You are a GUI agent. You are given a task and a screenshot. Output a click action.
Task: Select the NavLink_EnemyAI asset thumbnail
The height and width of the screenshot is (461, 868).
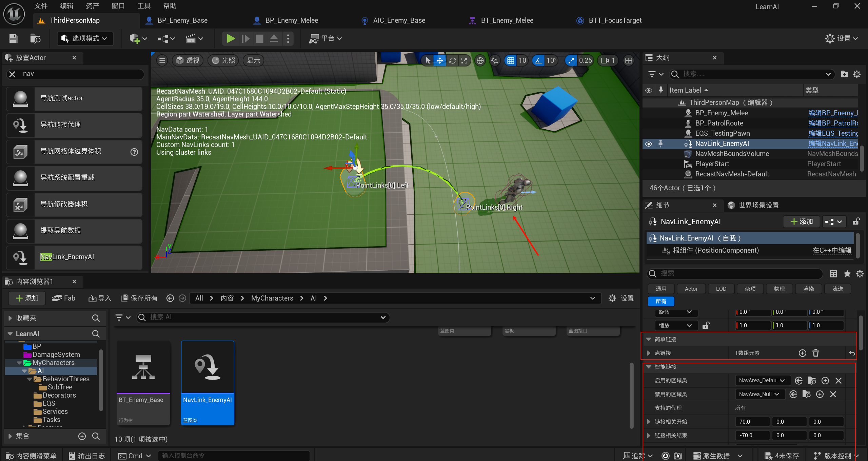click(208, 367)
